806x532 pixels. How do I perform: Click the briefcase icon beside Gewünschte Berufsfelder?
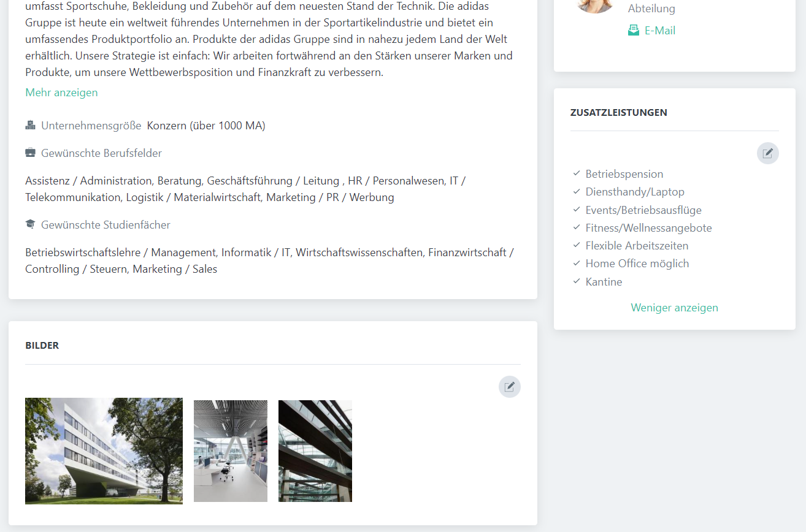tap(30, 153)
